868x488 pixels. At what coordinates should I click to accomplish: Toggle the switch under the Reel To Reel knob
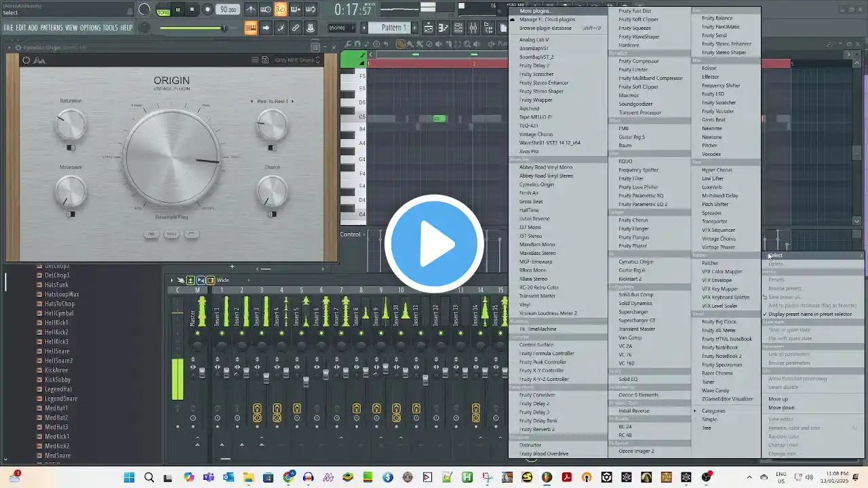[x=272, y=147]
